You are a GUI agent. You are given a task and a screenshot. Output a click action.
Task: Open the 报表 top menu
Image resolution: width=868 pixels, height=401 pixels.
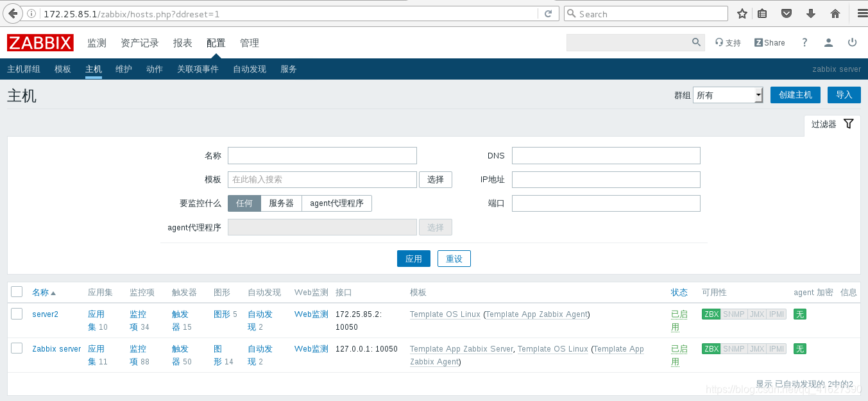tap(183, 43)
